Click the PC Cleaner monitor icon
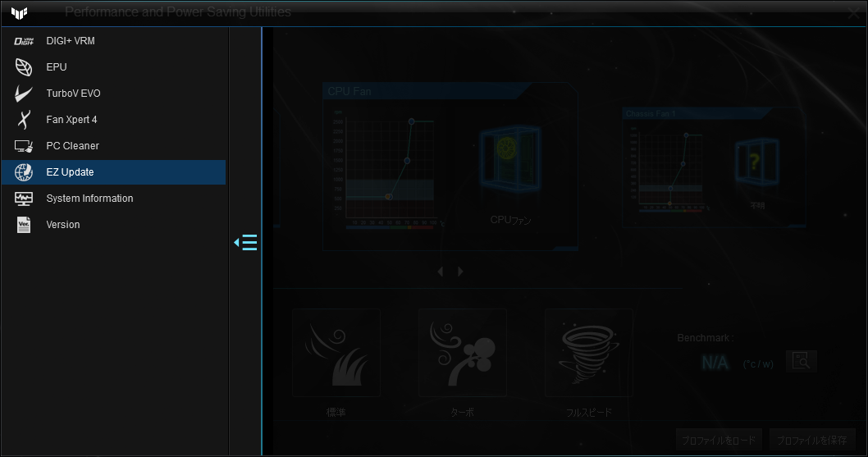This screenshot has width=868, height=457. 23,146
